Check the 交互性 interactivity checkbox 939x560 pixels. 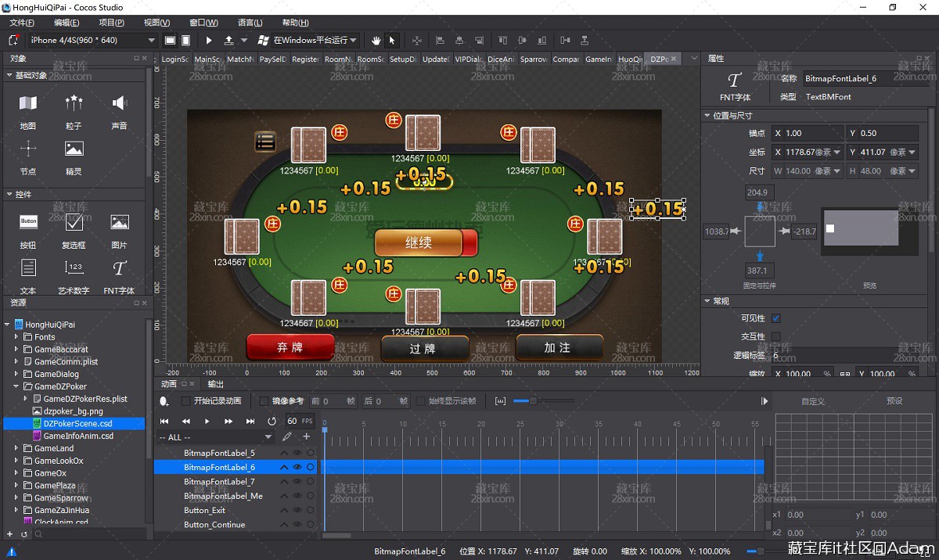pyautogui.click(x=776, y=336)
